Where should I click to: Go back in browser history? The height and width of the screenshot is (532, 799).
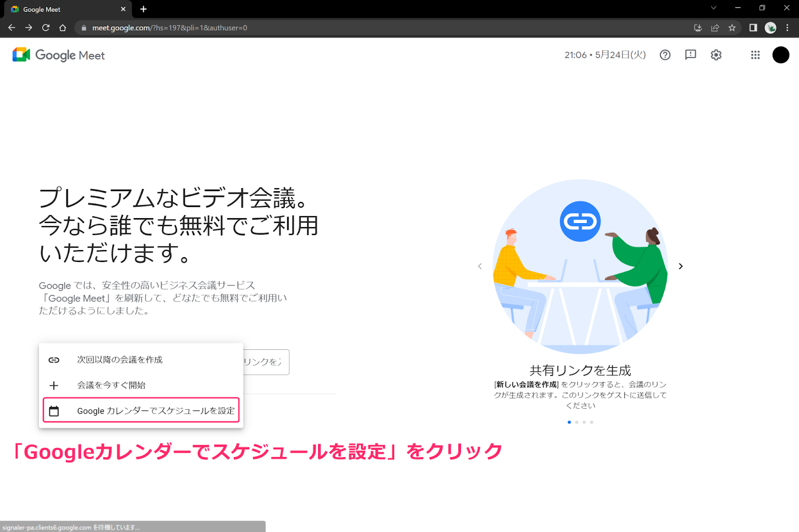click(12, 28)
